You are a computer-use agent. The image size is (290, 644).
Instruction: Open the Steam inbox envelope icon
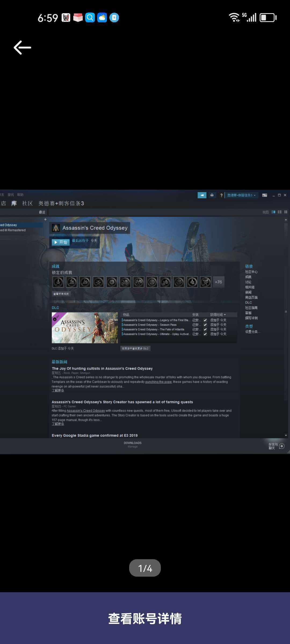click(x=212, y=195)
